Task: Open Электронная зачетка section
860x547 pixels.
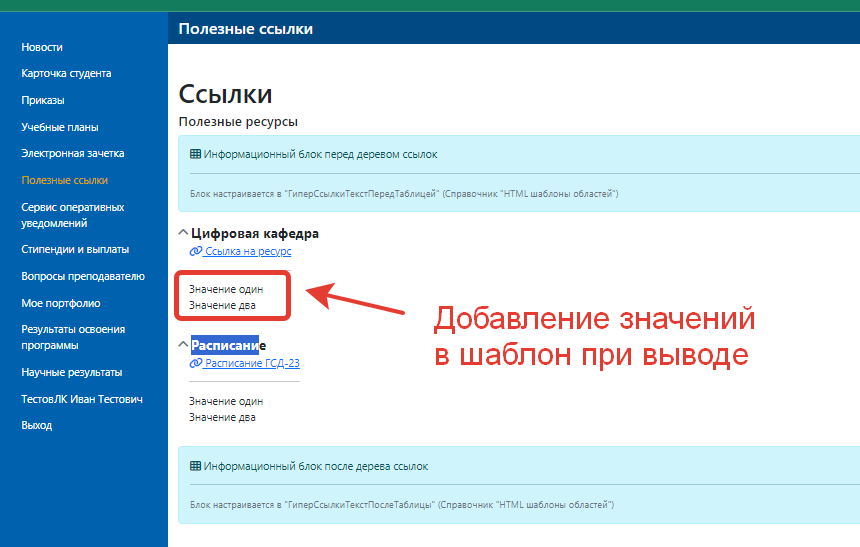Action: tap(73, 154)
